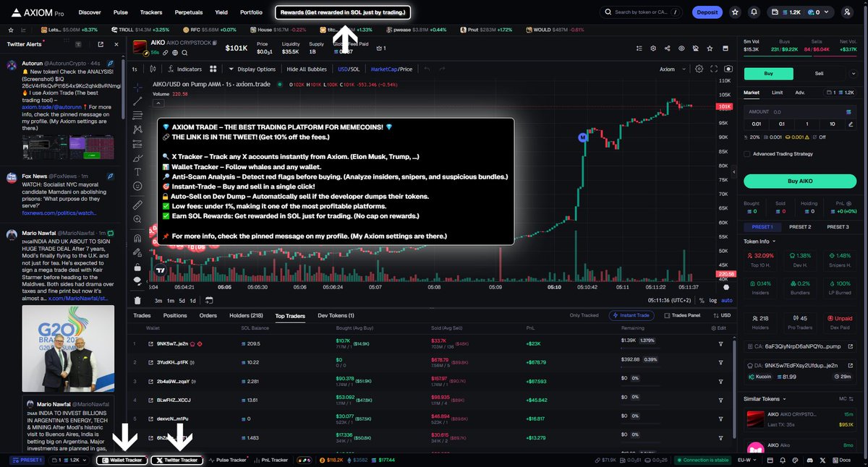Open the watchlist star in top navbar

pyautogui.click(x=736, y=12)
